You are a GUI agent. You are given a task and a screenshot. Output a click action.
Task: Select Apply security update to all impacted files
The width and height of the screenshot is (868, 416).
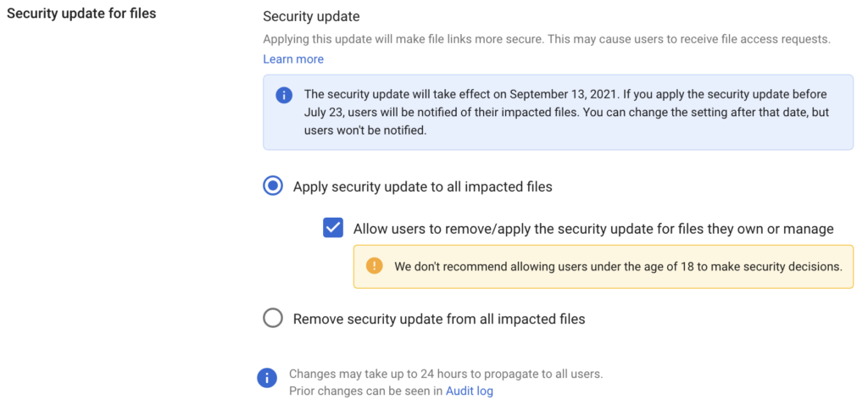pos(273,186)
